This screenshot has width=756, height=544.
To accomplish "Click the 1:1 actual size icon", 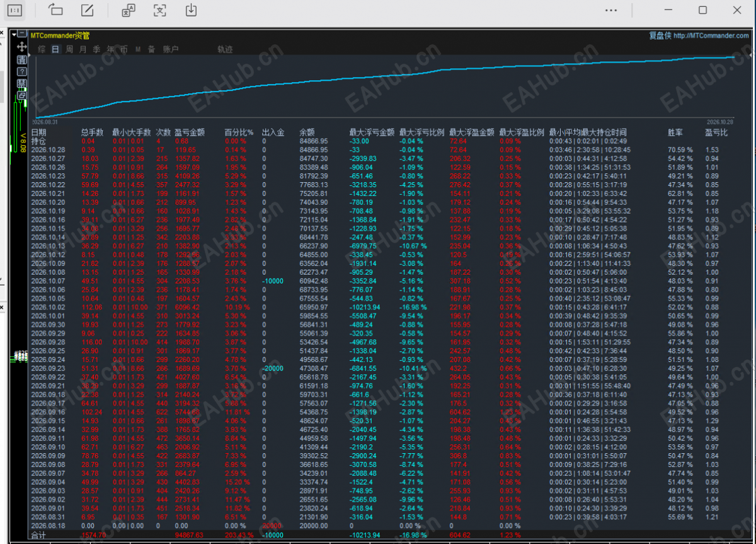I will pyautogui.click(x=15, y=10).
